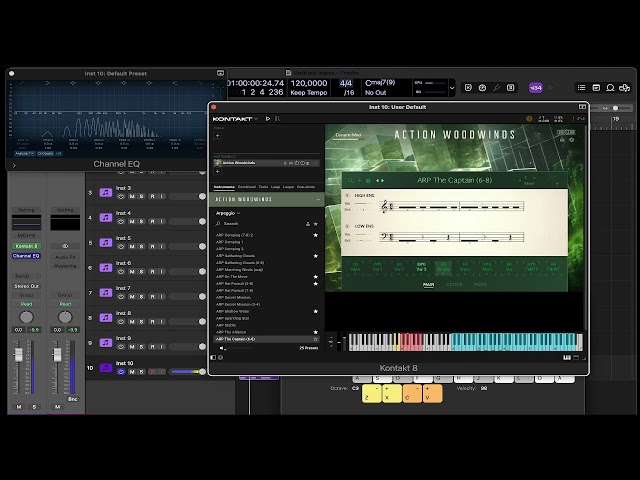
Task: Open the Stereo Out output selector
Action: click(x=26, y=286)
